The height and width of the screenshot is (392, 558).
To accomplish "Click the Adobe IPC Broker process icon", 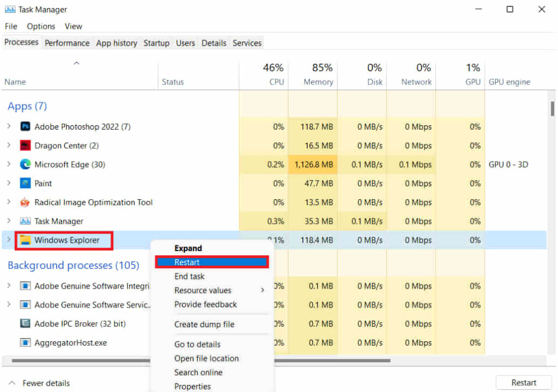I will 25,324.
